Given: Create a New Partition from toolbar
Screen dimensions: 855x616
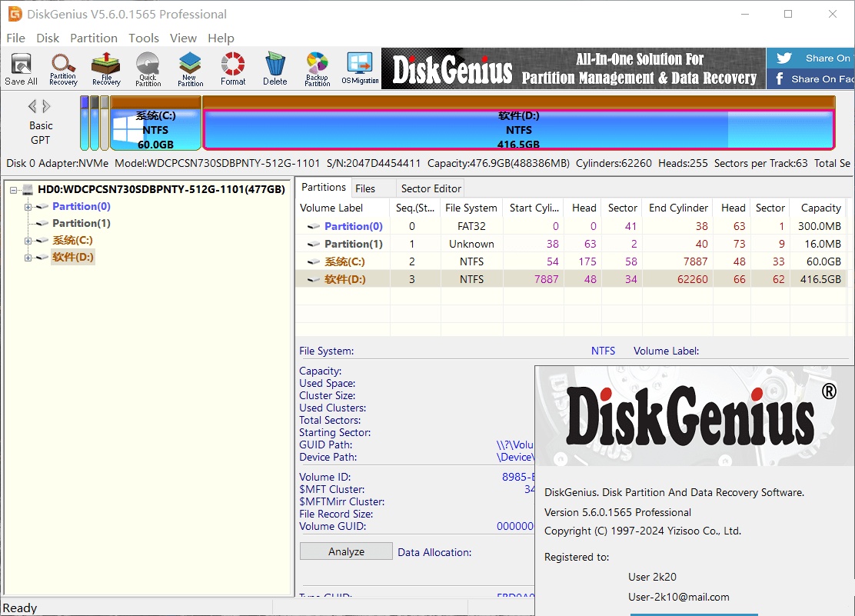Looking at the screenshot, I should [190, 68].
